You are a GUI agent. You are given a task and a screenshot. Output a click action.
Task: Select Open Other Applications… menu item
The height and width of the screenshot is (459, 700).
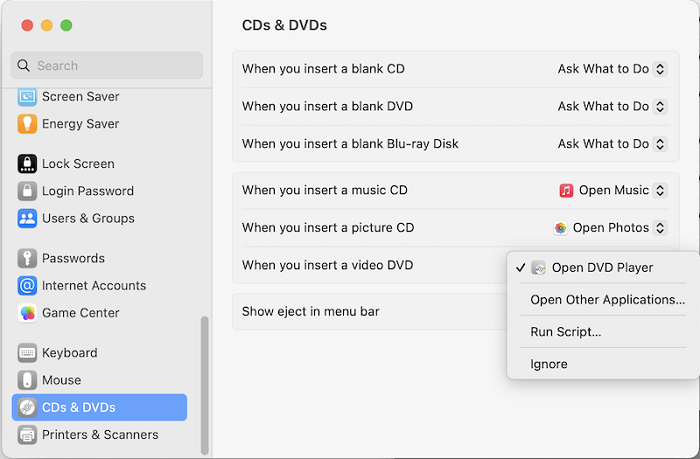pos(607,300)
